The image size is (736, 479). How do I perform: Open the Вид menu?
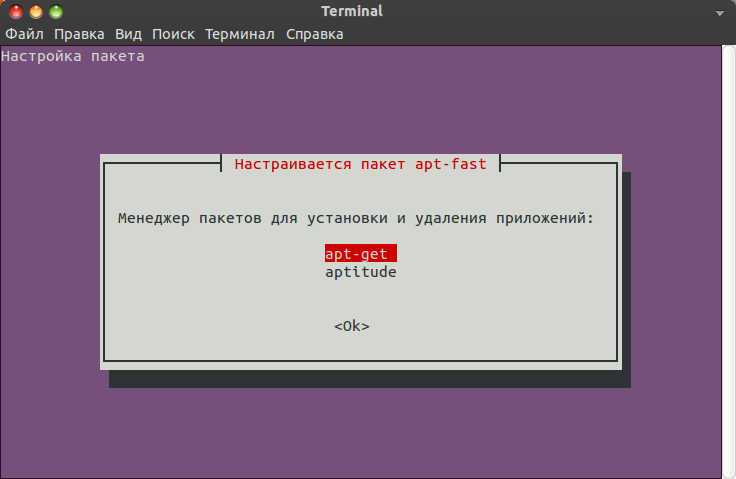click(128, 34)
